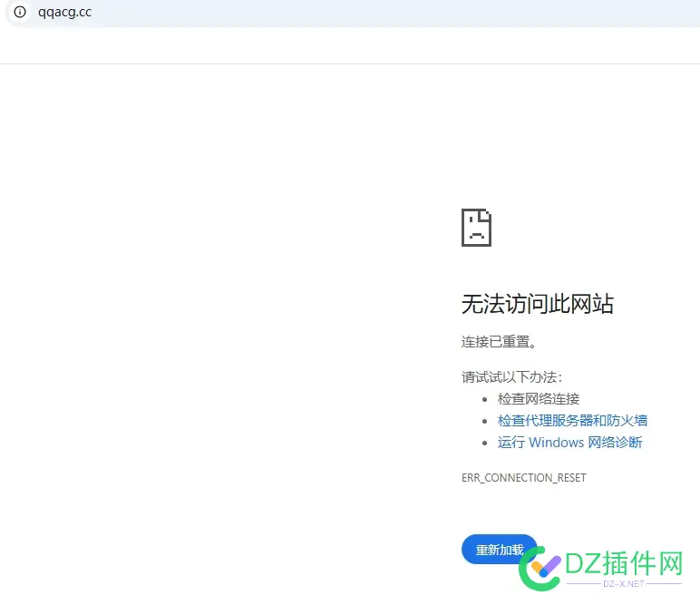Click the 检查网络连接 list item
The height and width of the screenshot is (605, 700).
539,398
